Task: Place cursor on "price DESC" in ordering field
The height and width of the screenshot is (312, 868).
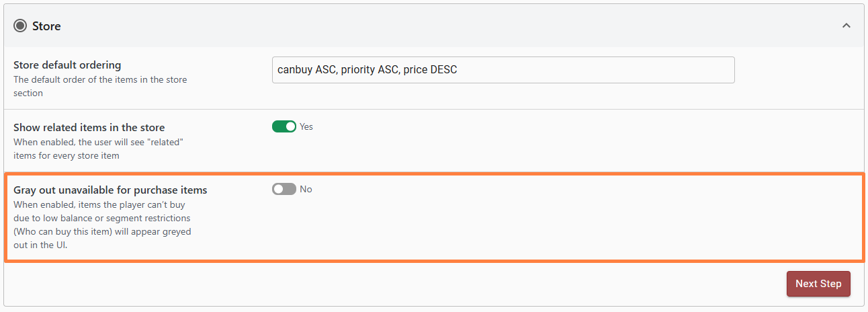Action: (x=430, y=70)
